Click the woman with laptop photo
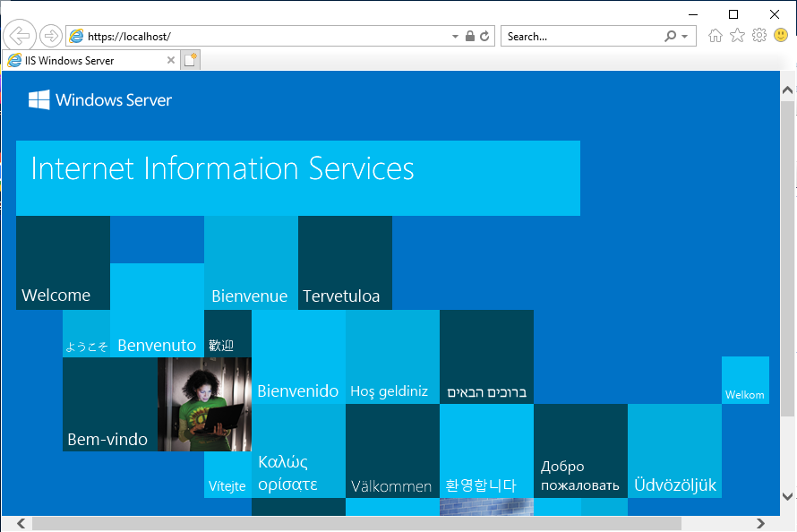The image size is (797, 532). click(204, 404)
